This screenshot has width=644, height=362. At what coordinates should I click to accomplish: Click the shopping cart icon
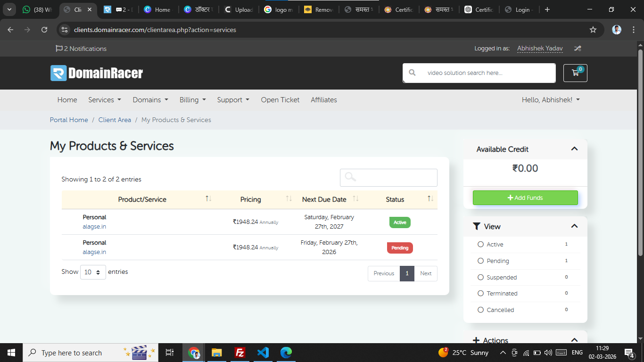tap(575, 73)
